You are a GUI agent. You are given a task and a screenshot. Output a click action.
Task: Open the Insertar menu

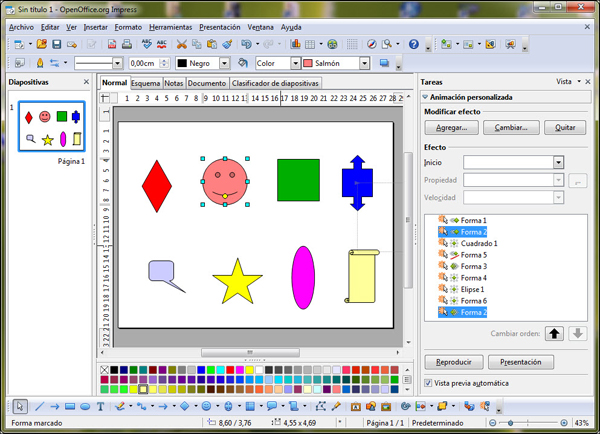coord(96,27)
